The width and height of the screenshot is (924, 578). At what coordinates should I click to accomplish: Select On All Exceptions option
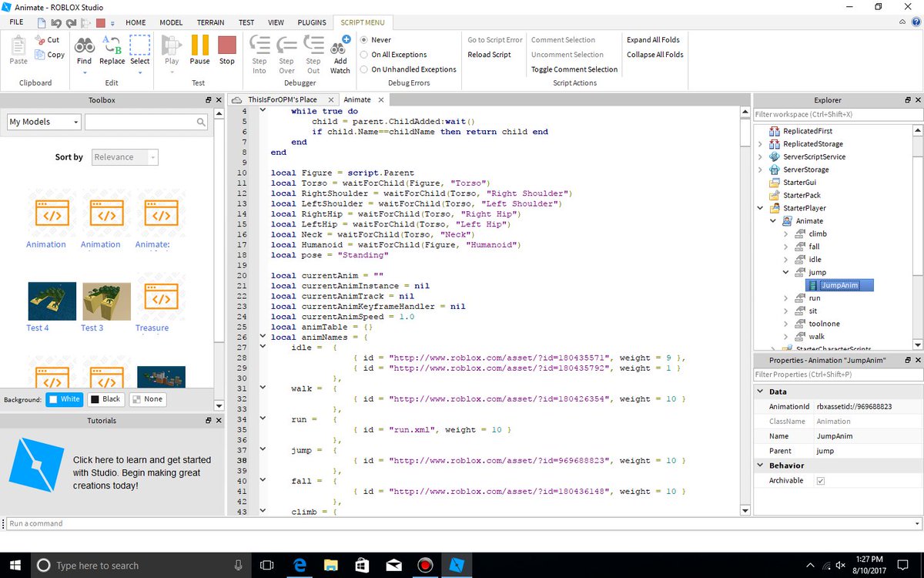tap(363, 55)
